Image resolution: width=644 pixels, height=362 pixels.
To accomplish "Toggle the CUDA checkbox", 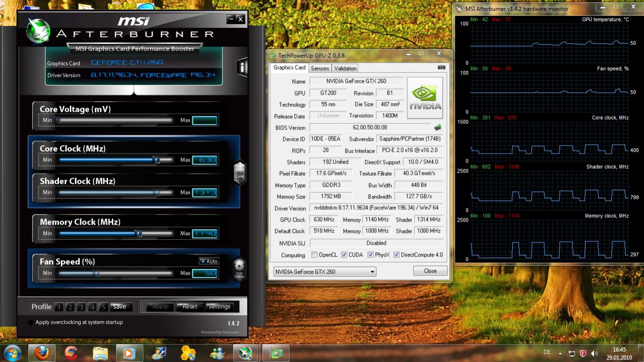I will pos(344,255).
